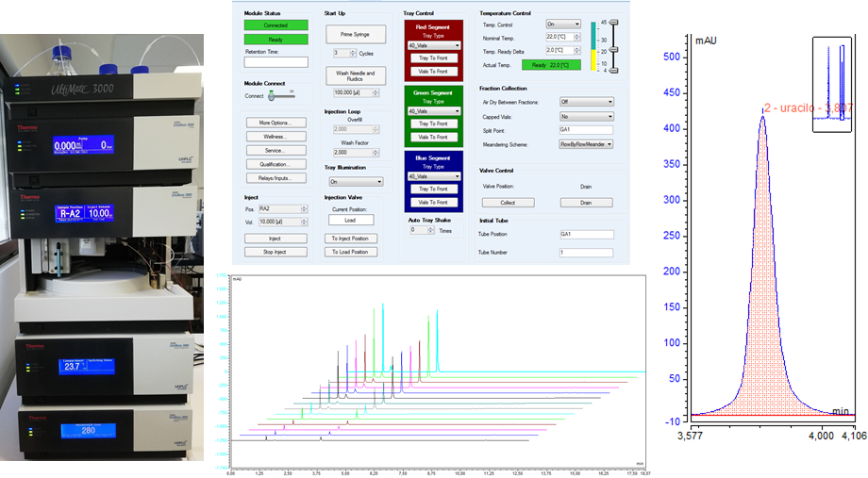This screenshot has width=868, height=478.
Task: Click the Inject button
Action: (275, 239)
